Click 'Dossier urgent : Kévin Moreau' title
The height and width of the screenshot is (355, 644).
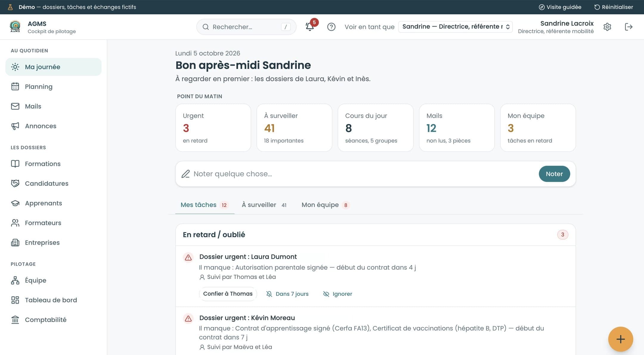247,318
